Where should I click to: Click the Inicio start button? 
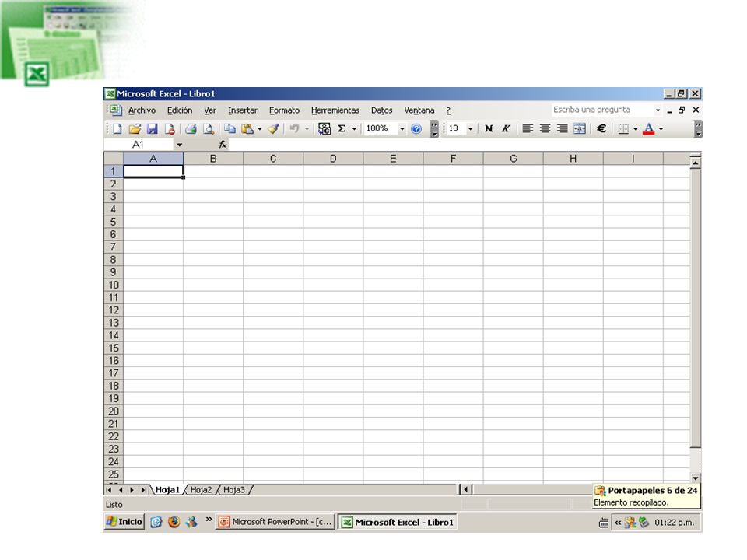(124, 522)
